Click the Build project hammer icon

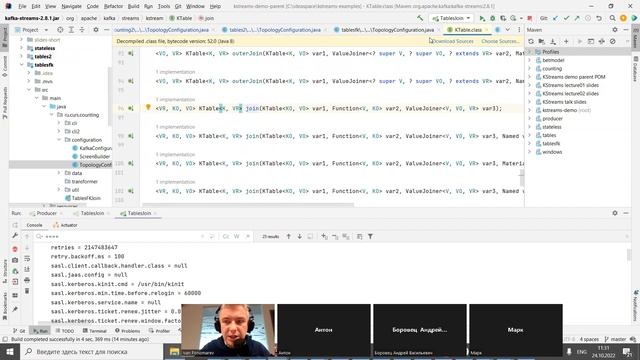click(420, 18)
